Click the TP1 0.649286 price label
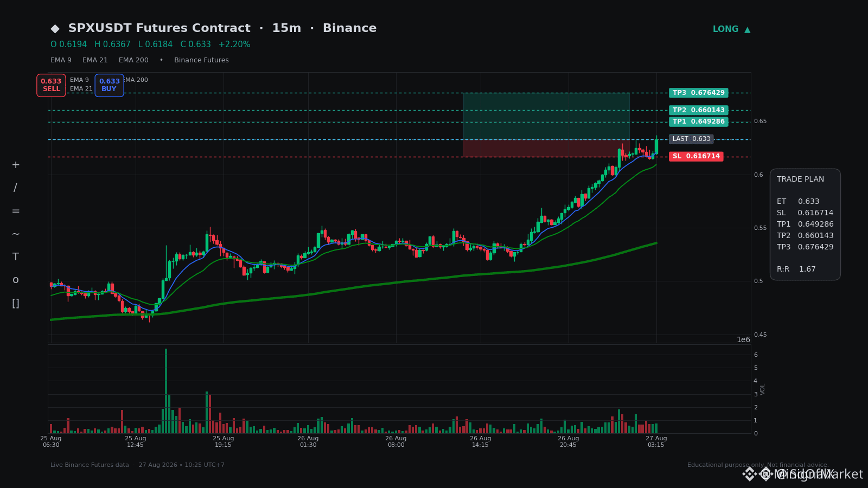868x488 pixels. (698, 121)
